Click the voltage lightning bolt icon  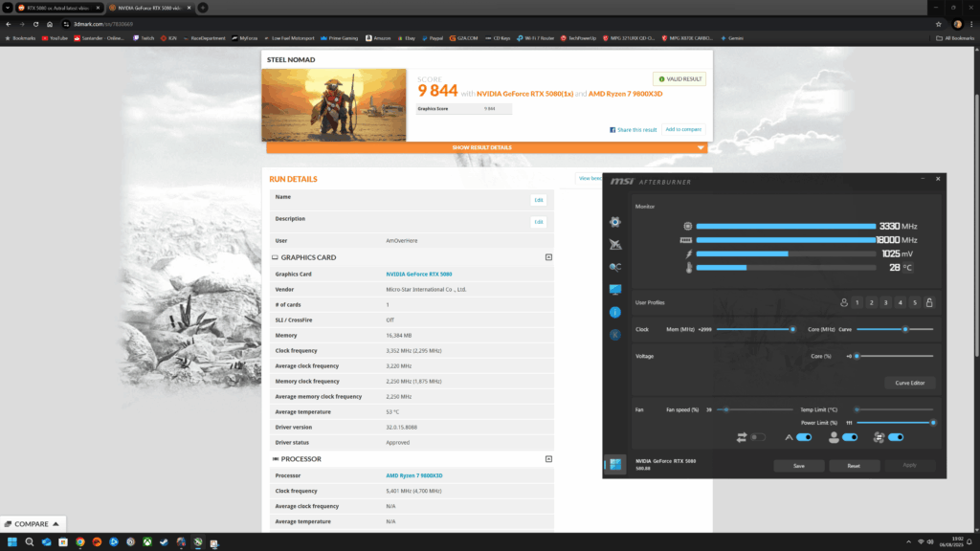tap(689, 253)
